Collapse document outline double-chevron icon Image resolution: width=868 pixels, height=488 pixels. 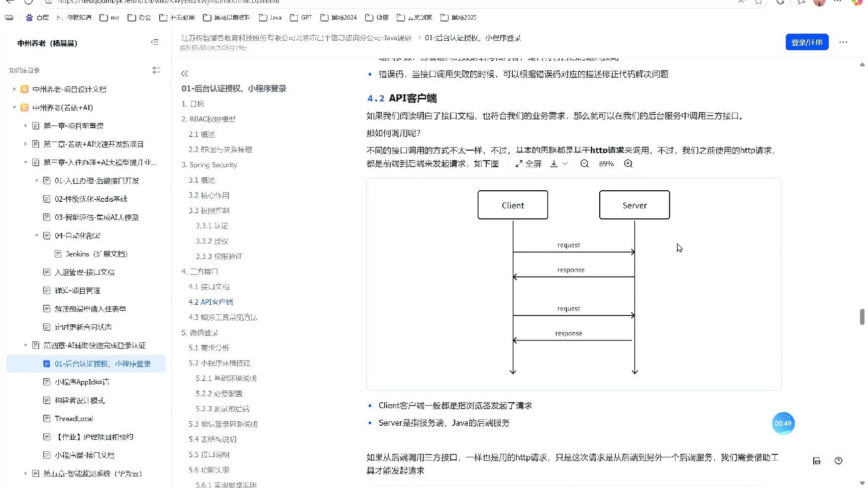coord(185,74)
